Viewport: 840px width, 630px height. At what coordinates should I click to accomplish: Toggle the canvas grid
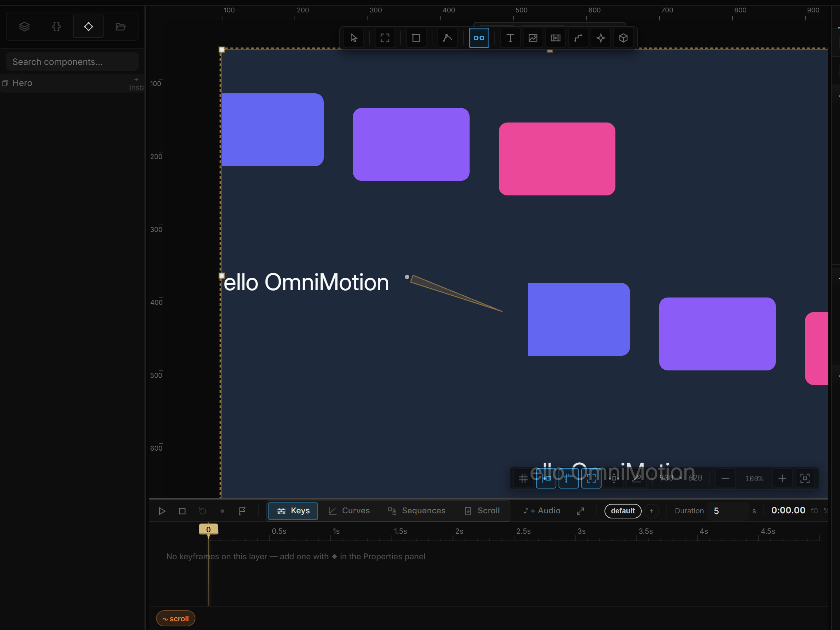tap(523, 478)
